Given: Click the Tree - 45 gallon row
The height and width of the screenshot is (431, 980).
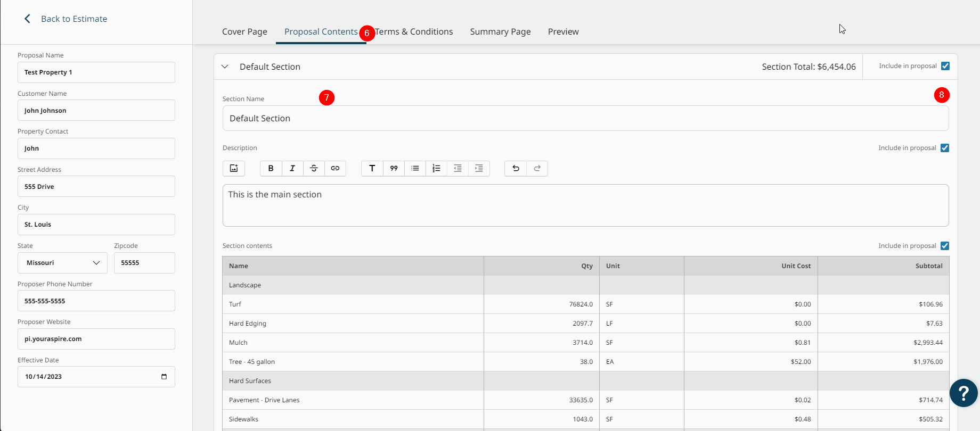Looking at the screenshot, I should [586, 362].
